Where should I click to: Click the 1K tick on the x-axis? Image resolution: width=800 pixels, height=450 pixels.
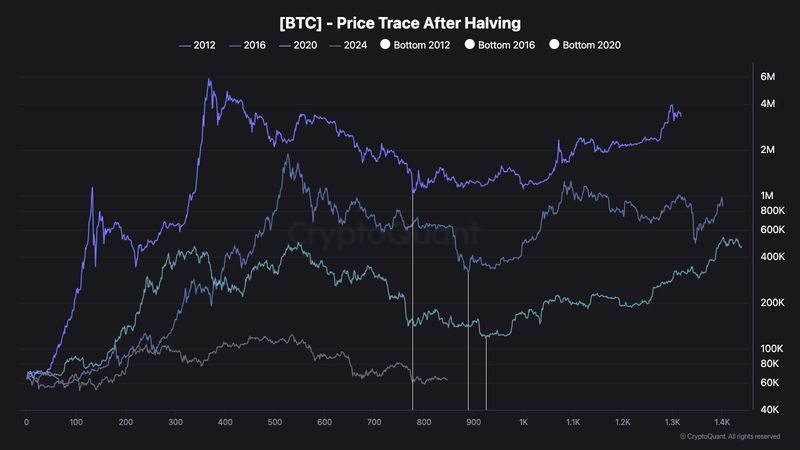[523, 422]
